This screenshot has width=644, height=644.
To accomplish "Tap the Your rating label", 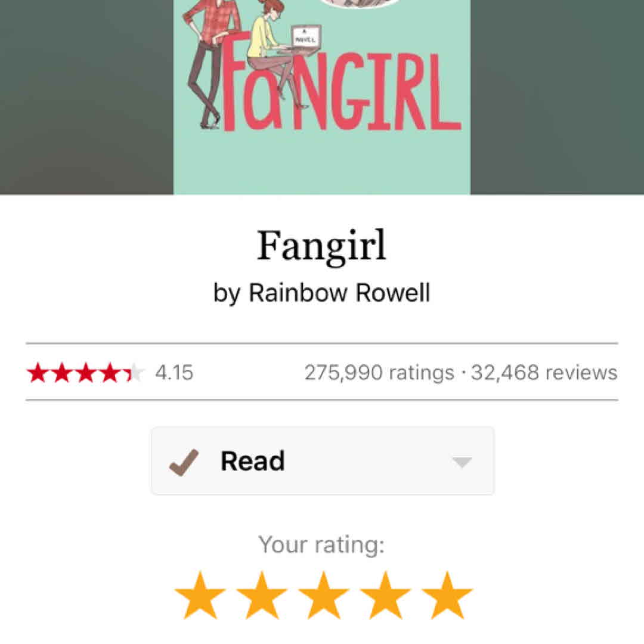I will pos(321,546).
